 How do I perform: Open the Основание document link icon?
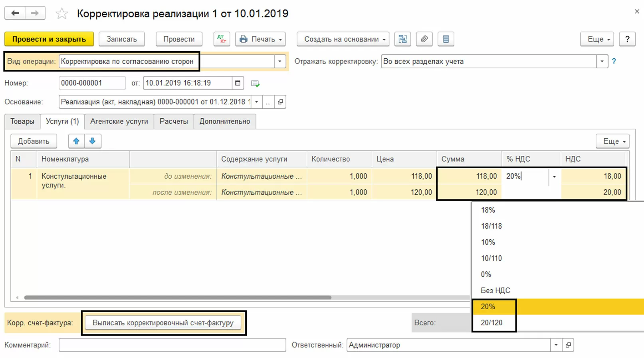[x=280, y=102]
